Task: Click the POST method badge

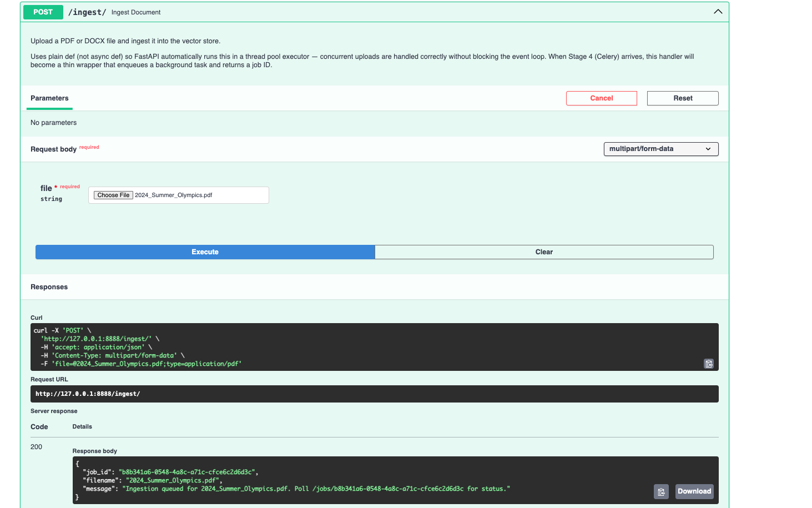Action: tap(43, 12)
